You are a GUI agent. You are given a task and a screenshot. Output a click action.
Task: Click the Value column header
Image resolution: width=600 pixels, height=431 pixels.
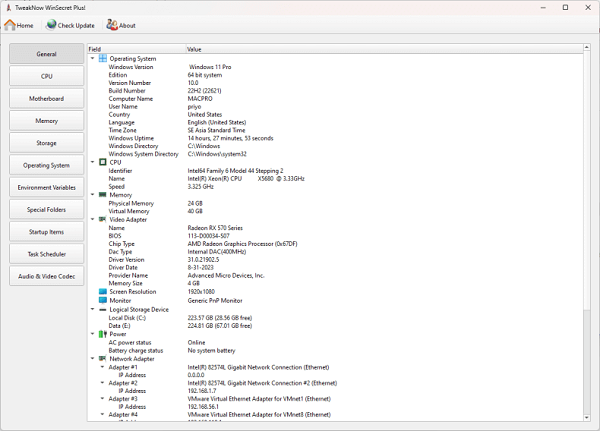pyautogui.click(x=384, y=49)
